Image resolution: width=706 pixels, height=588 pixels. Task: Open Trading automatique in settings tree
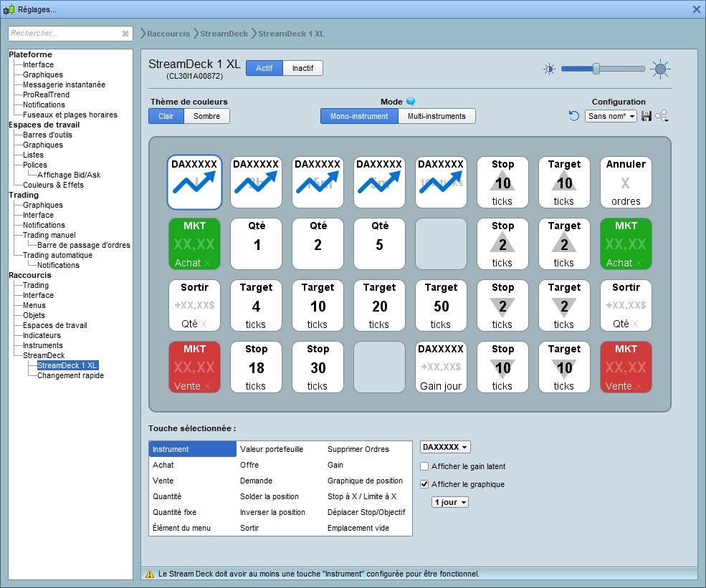tap(57, 255)
